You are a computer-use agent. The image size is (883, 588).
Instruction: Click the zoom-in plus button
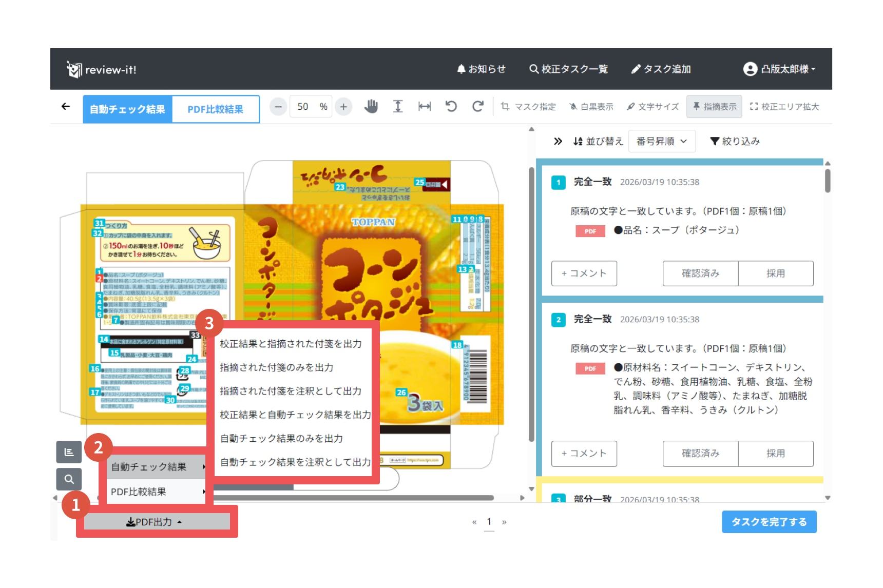tap(343, 107)
